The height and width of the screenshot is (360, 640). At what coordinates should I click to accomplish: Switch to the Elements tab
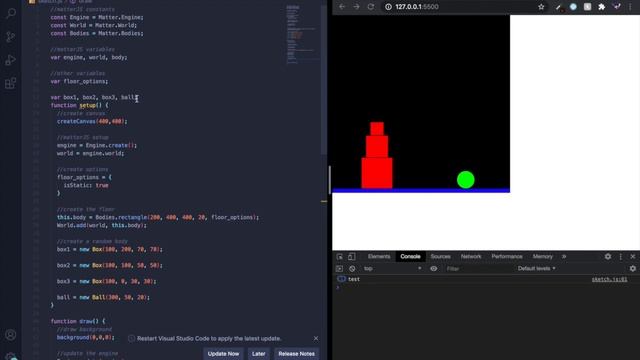[x=379, y=257]
